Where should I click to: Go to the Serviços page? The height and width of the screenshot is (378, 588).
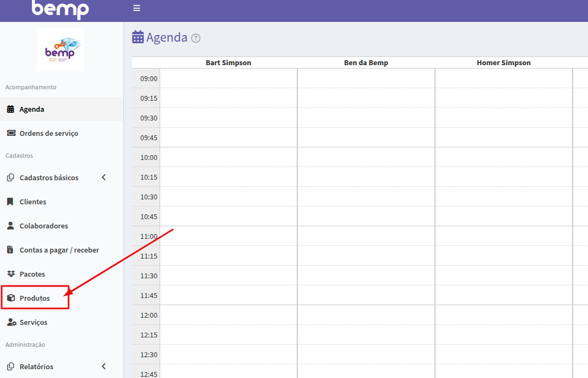61,322
